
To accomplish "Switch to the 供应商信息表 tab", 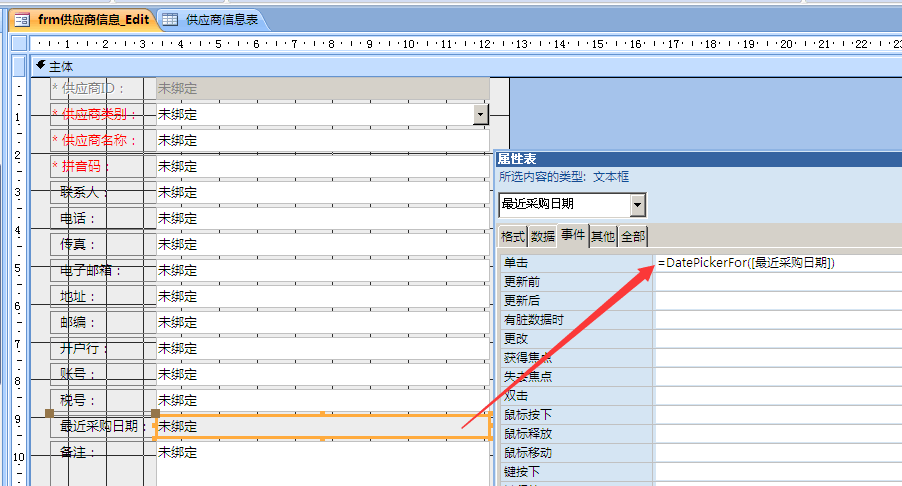I will [220, 19].
